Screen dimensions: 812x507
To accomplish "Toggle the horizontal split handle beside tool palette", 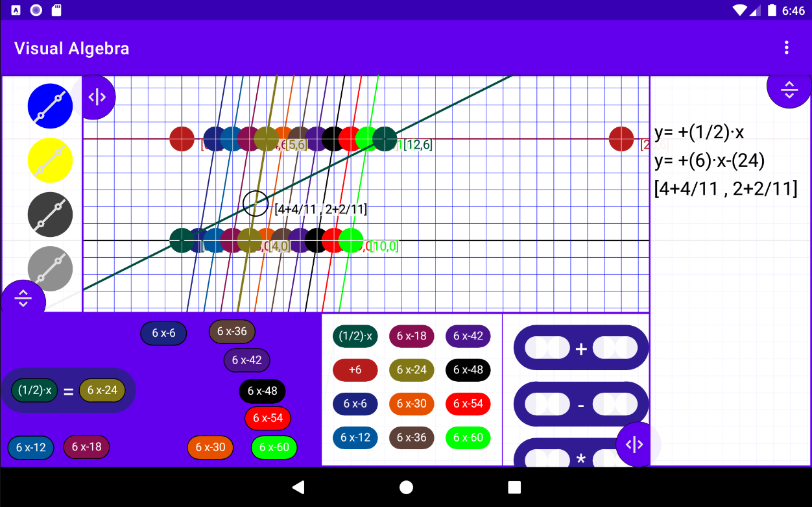I will pyautogui.click(x=97, y=97).
